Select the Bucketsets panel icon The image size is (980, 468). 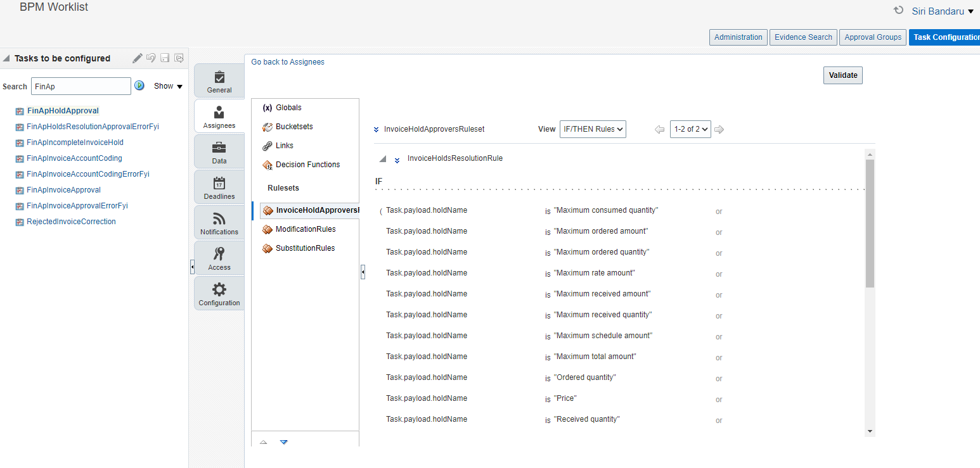pyautogui.click(x=268, y=126)
